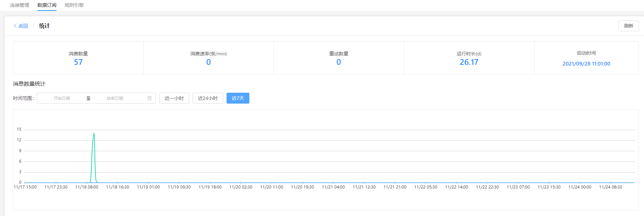644x216 pixels.
Task: Click the peak of the green chart spike
Action: coord(94,133)
